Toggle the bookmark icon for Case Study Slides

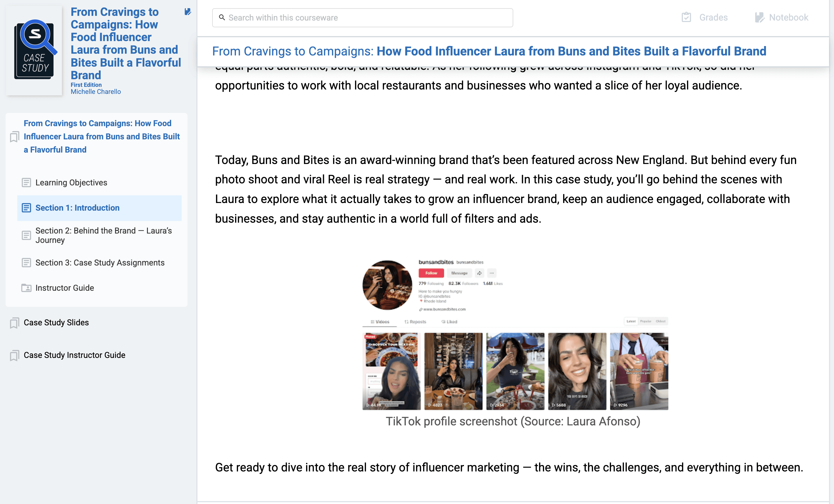pyautogui.click(x=14, y=323)
